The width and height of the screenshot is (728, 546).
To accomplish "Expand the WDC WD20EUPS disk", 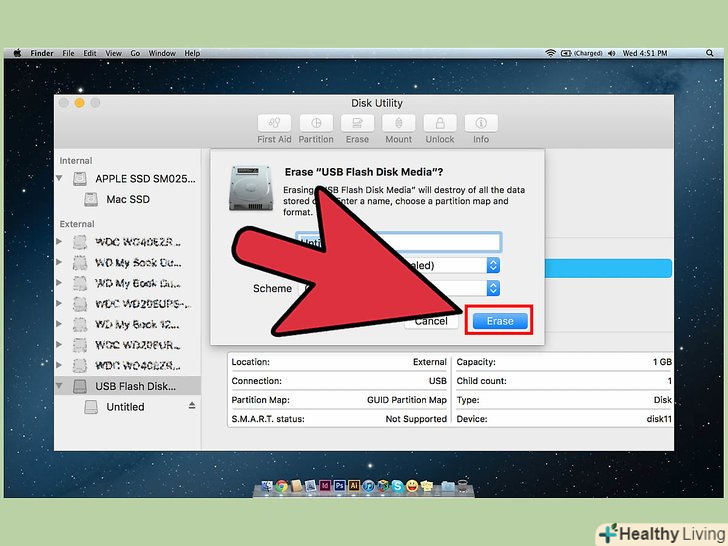I will pyautogui.click(x=59, y=303).
